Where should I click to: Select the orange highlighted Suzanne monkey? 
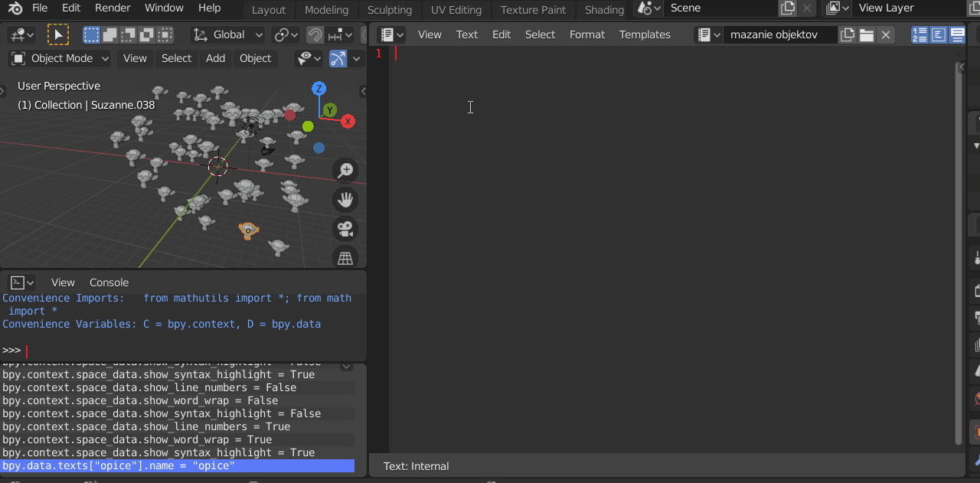pyautogui.click(x=247, y=230)
